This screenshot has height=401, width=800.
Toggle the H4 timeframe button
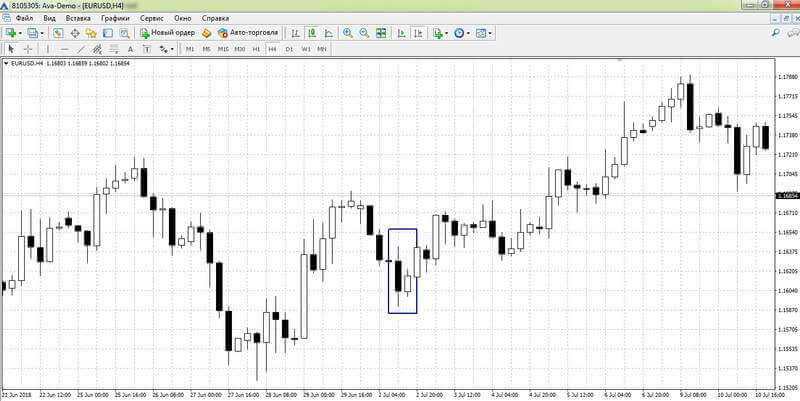[x=272, y=49]
